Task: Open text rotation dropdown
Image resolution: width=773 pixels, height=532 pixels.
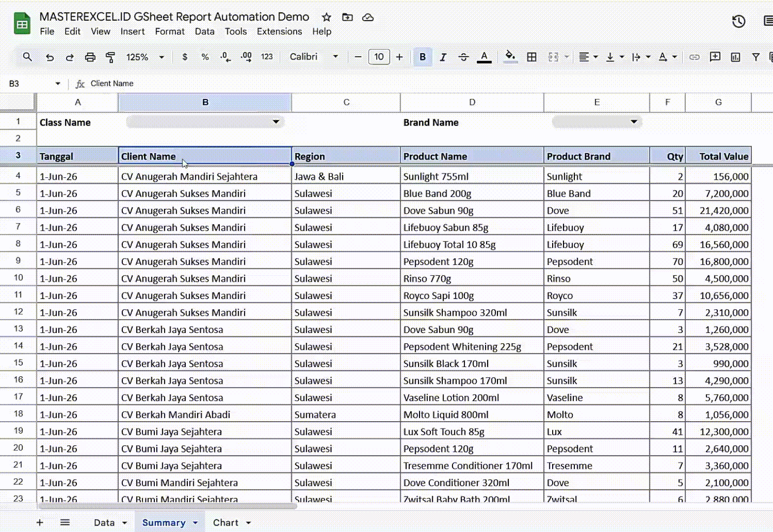Action: [668, 57]
